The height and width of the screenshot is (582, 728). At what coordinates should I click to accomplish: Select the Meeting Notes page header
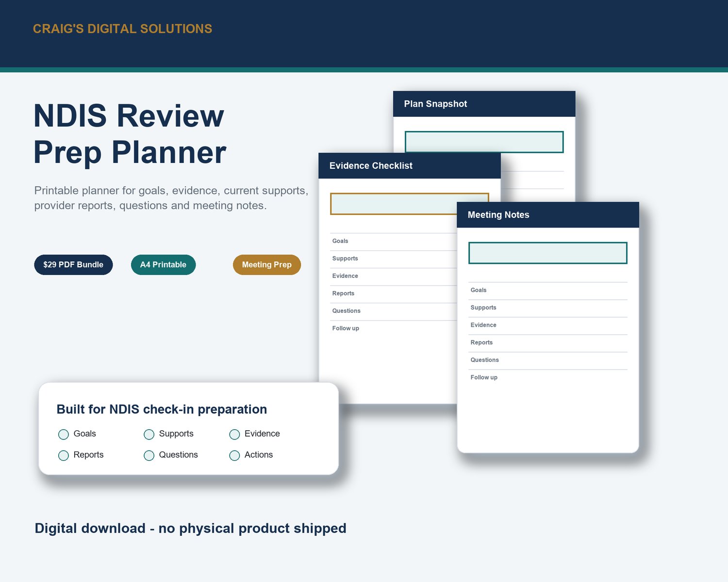click(547, 215)
